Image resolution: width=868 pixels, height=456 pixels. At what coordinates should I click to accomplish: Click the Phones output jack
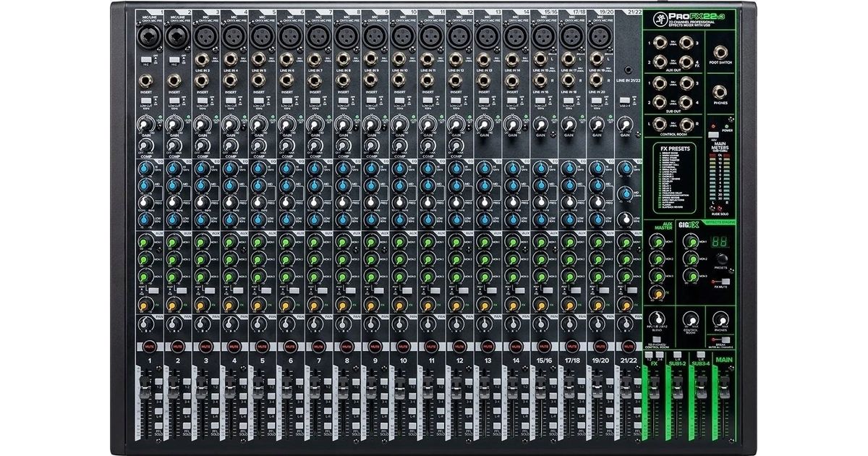[x=720, y=92]
